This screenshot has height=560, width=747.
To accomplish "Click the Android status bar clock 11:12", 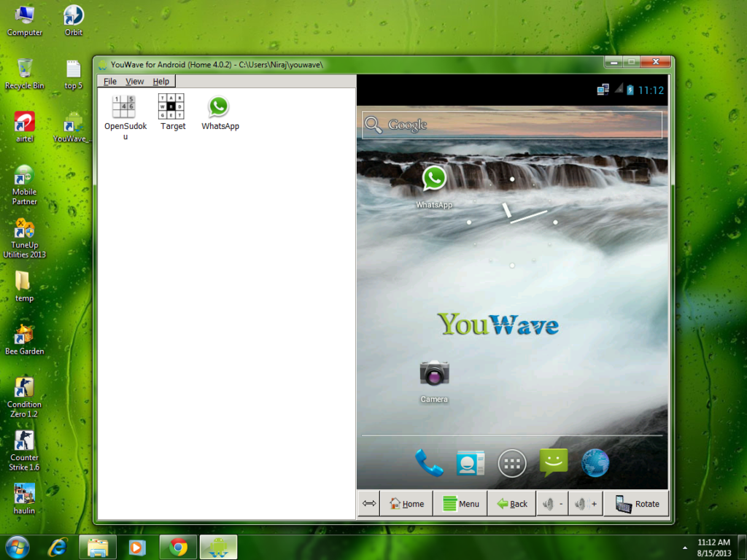I will click(651, 90).
